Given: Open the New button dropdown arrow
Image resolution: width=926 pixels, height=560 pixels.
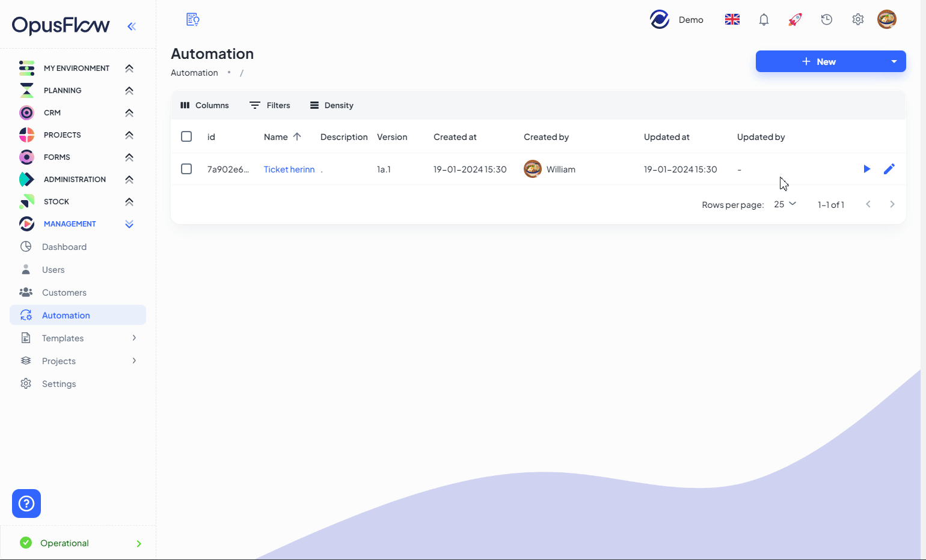Looking at the screenshot, I should [x=894, y=61].
